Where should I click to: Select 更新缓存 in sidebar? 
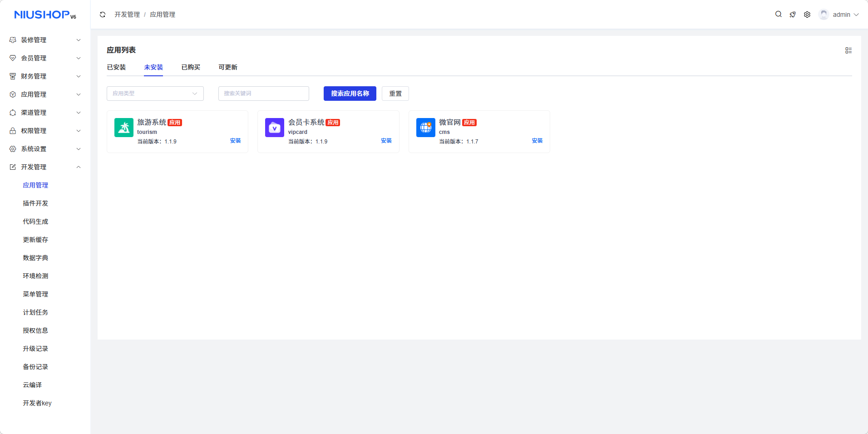tap(35, 240)
